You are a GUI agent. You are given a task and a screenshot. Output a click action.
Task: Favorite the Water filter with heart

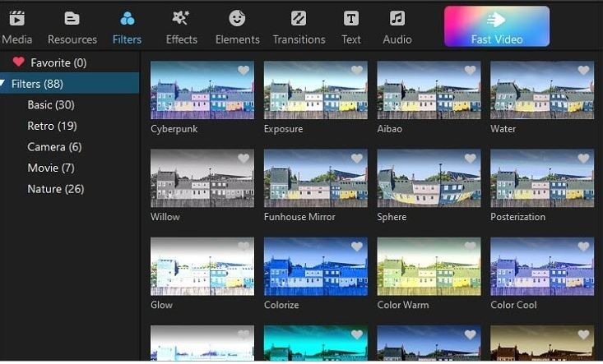(583, 71)
